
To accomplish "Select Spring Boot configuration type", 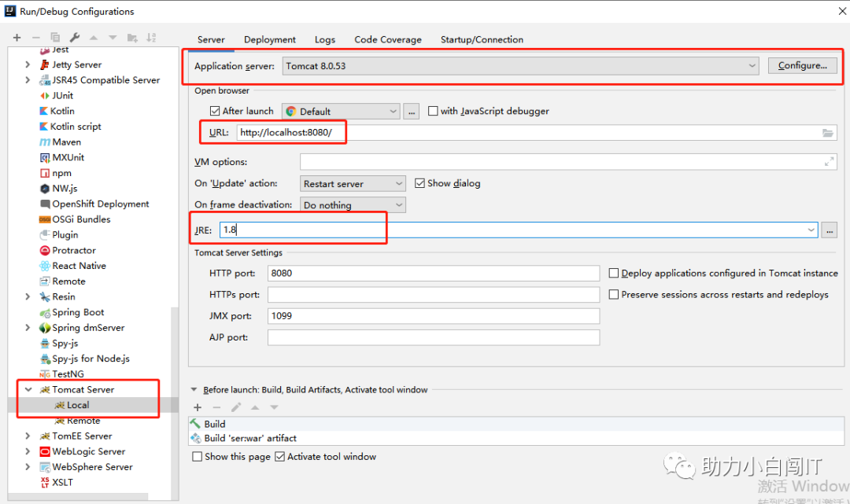I will click(77, 312).
